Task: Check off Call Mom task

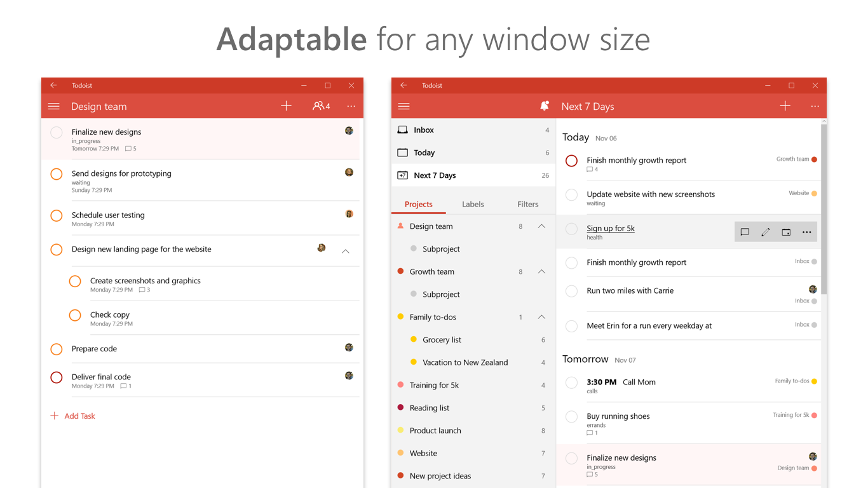Action: (571, 383)
